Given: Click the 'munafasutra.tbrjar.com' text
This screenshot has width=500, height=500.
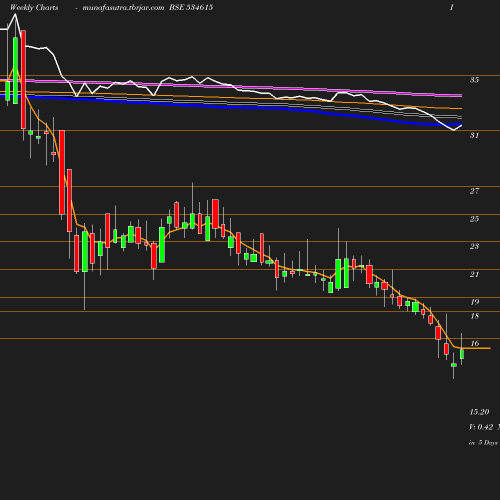Looking at the screenshot, I should coord(123,7).
